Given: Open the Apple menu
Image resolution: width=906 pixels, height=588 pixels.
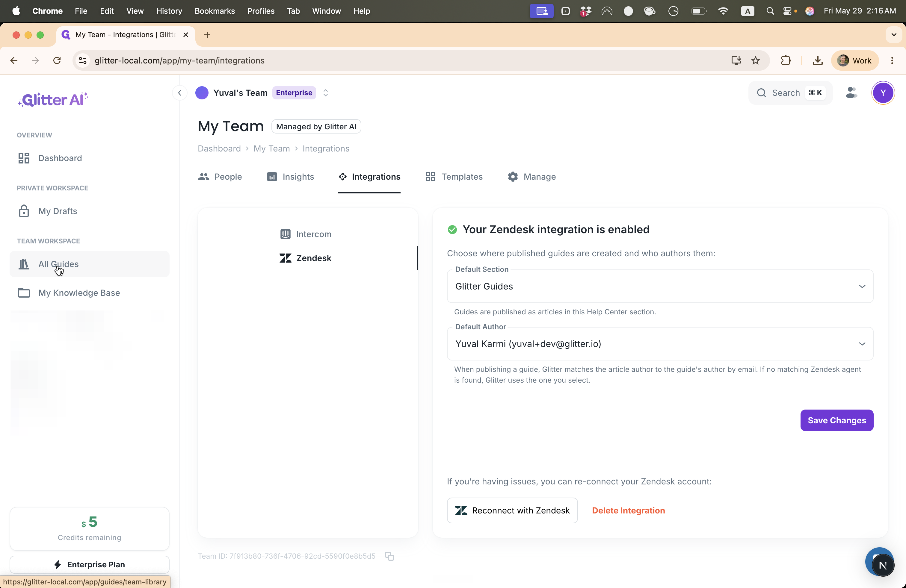Looking at the screenshot, I should [16, 11].
